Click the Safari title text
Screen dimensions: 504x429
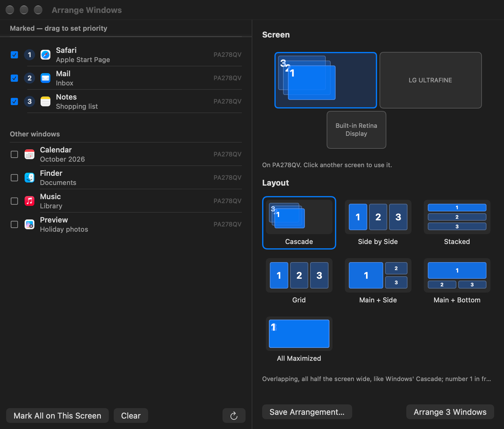tap(66, 50)
